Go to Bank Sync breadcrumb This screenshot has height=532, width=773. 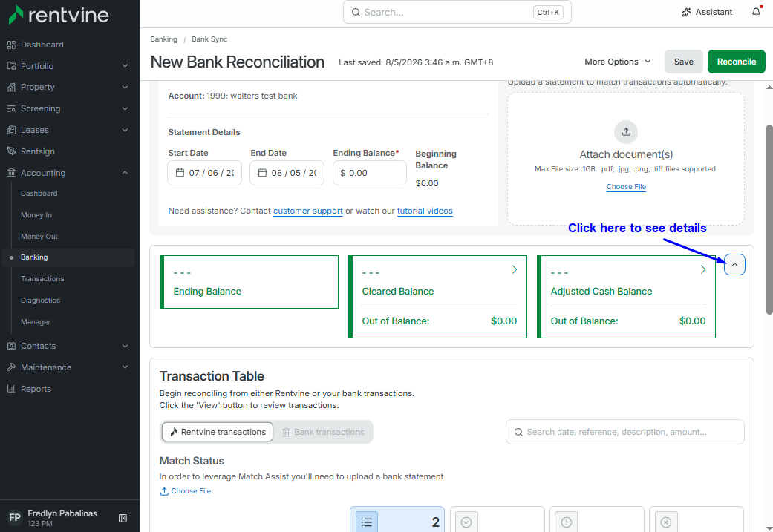(209, 39)
